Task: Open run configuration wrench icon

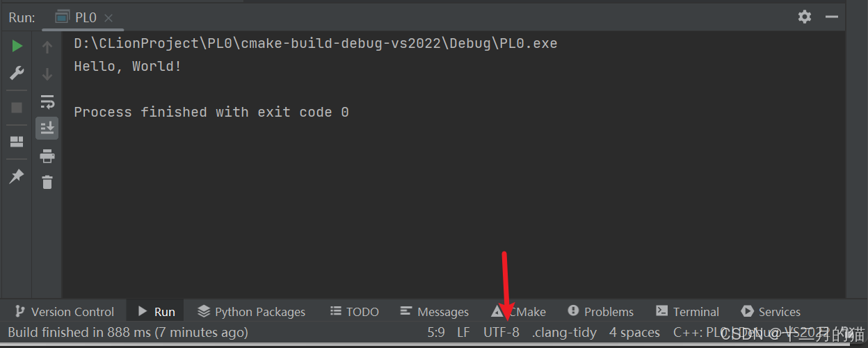Action: [x=17, y=73]
